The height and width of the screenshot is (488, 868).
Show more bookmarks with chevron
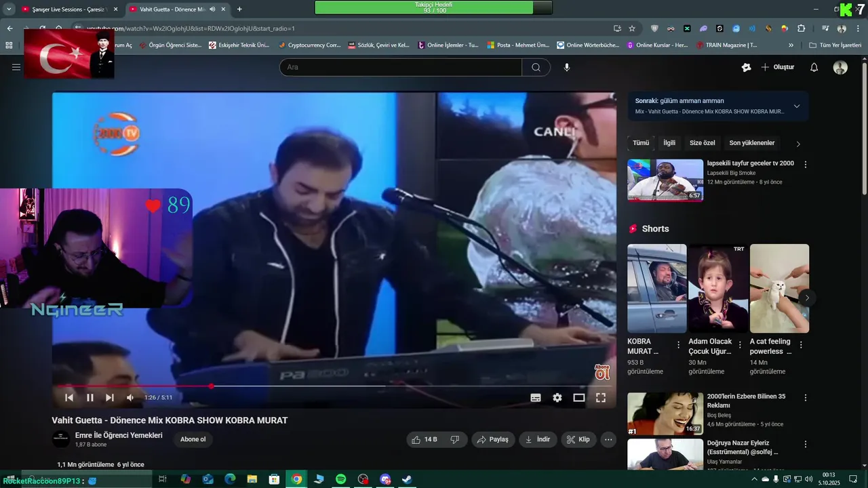[791, 45]
